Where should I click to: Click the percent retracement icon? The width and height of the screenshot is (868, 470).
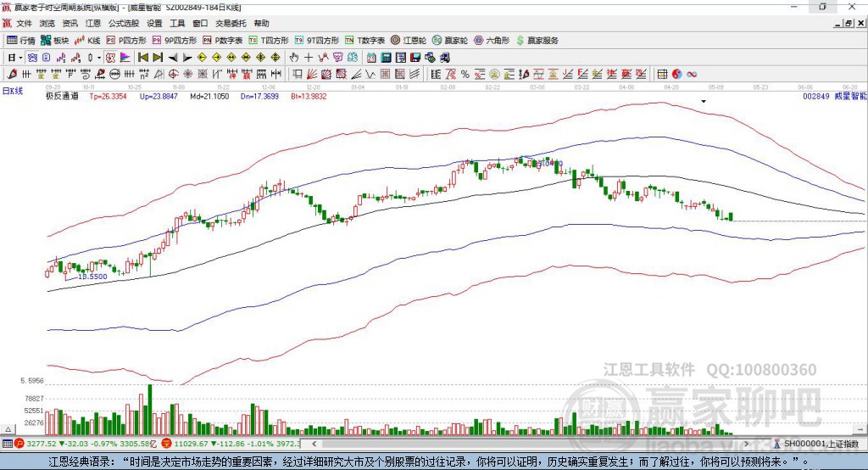(465, 75)
